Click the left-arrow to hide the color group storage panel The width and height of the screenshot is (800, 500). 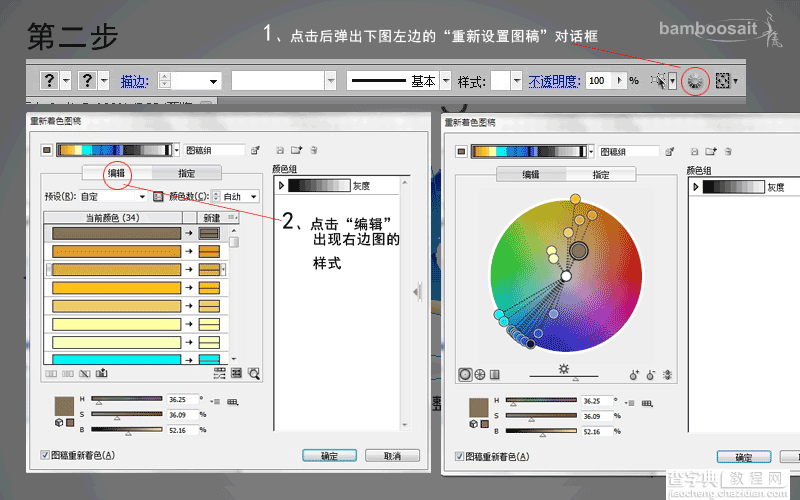click(x=417, y=292)
